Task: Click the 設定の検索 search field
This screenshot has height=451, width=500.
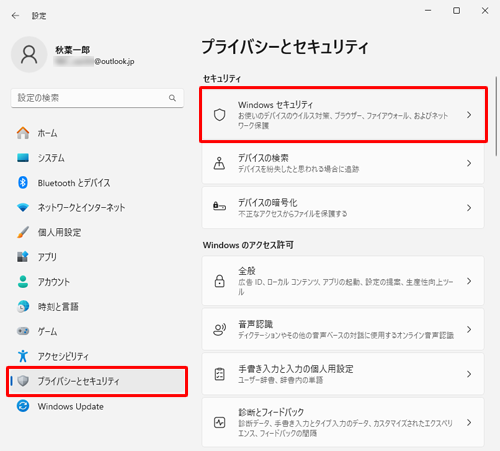Action: pos(97,98)
